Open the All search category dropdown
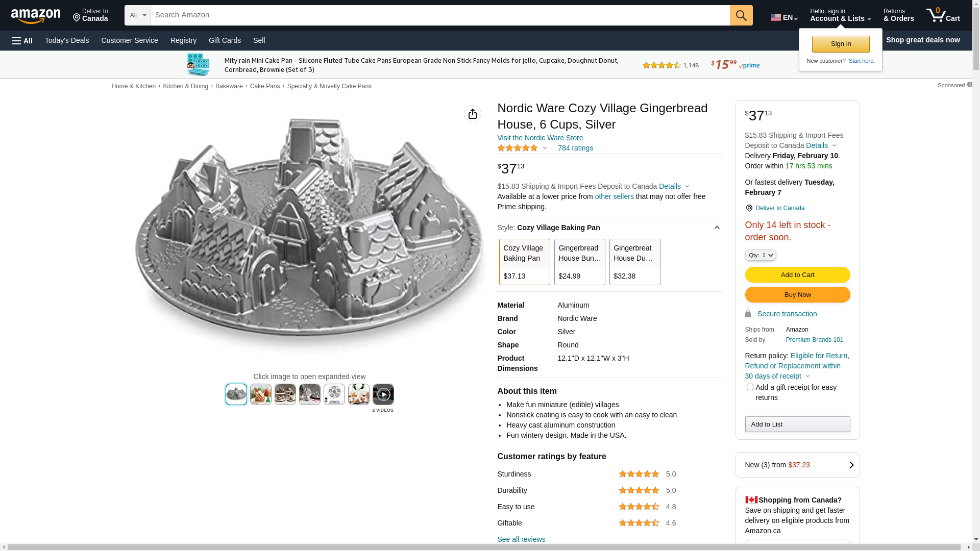 (x=137, y=15)
